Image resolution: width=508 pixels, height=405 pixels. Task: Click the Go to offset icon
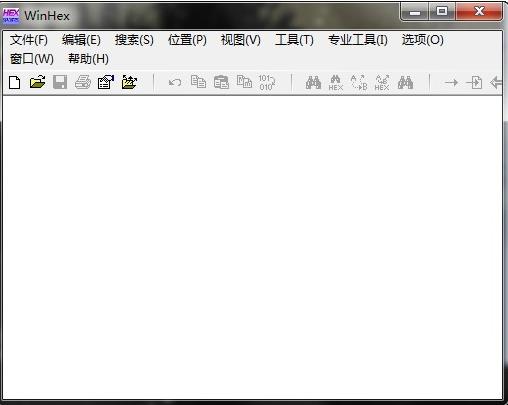tap(474, 82)
